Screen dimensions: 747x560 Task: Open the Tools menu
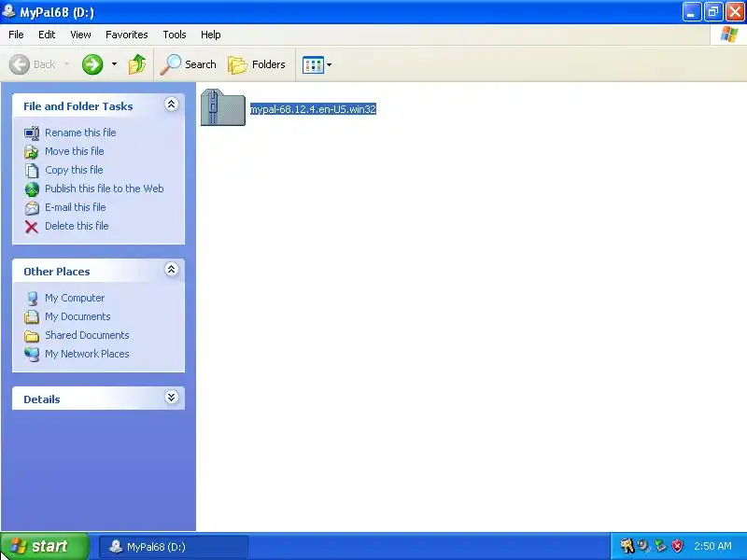point(175,35)
